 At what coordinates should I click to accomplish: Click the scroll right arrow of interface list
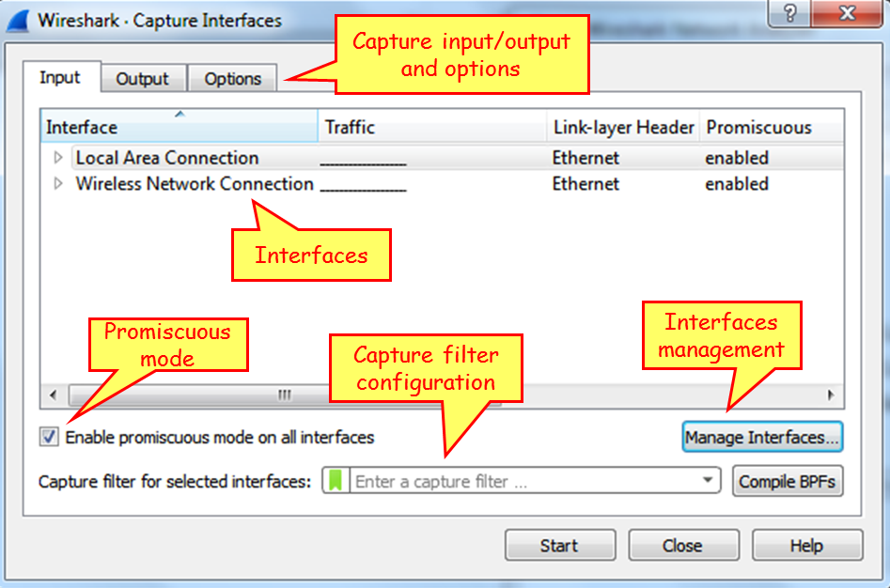[831, 395]
